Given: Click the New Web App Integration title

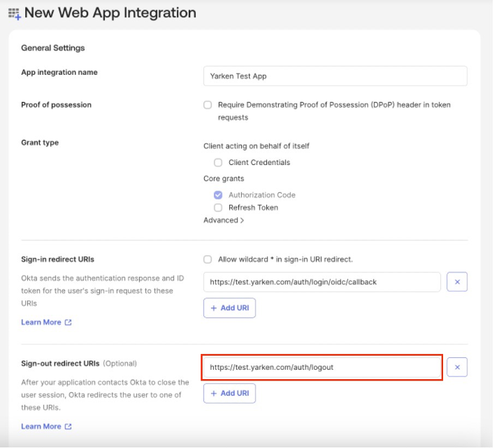Looking at the screenshot, I should (111, 13).
